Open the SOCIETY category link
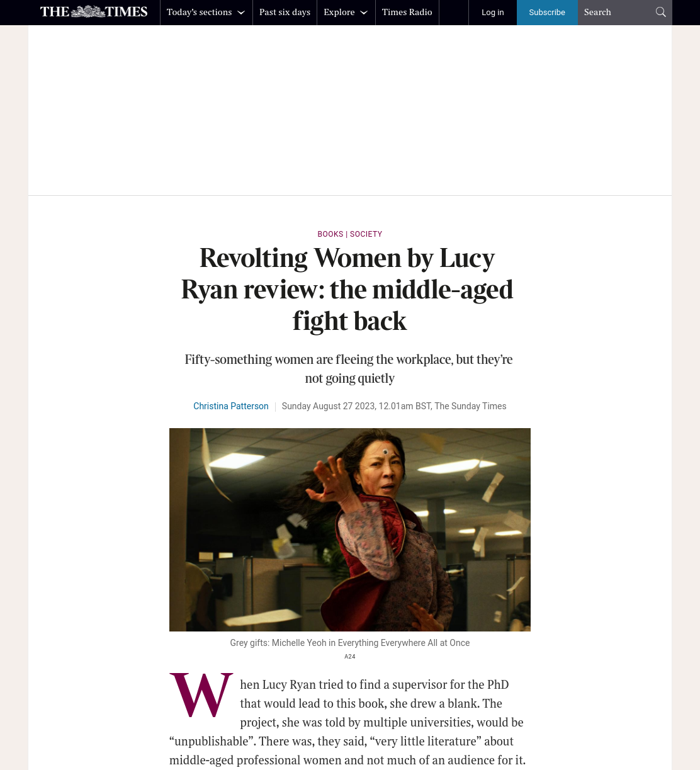Image resolution: width=700 pixels, height=770 pixels. click(x=366, y=234)
